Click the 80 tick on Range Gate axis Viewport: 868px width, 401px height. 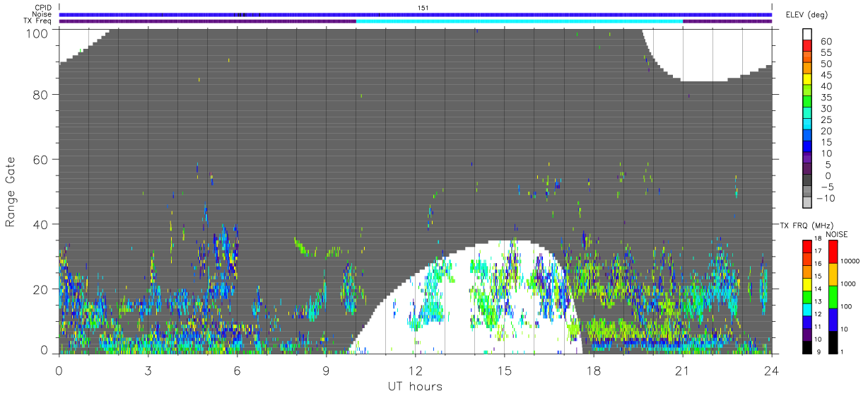click(x=42, y=94)
